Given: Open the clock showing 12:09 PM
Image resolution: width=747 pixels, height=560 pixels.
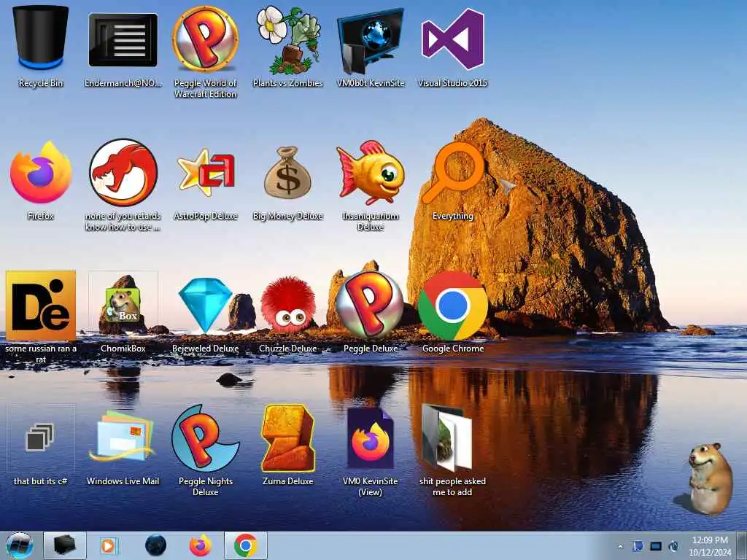Looking at the screenshot, I should click(x=710, y=546).
